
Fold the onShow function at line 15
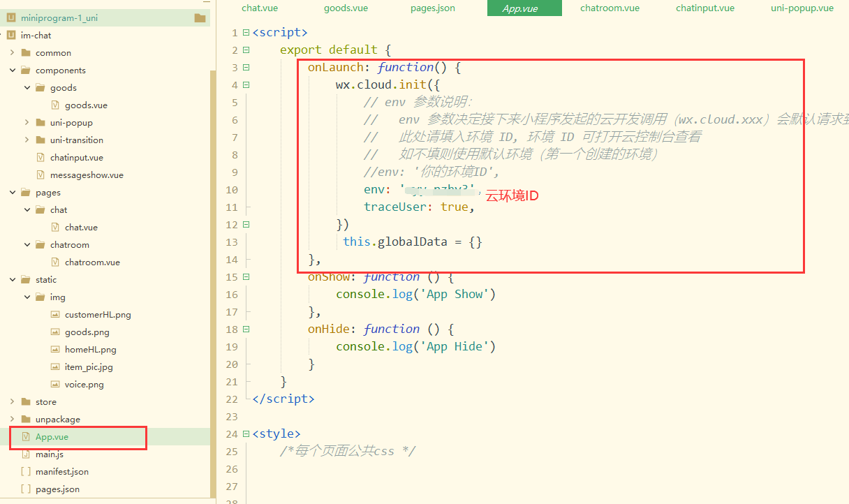[245, 276]
